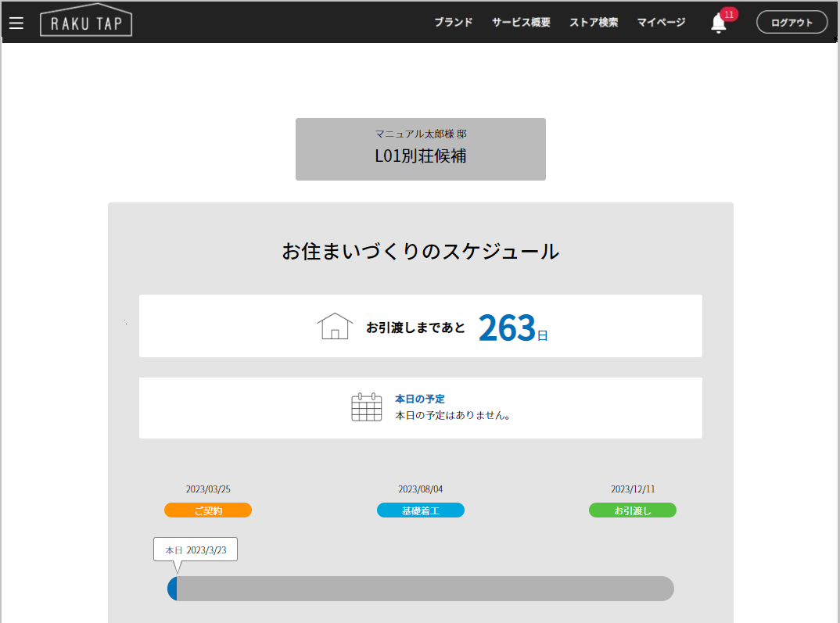The width and height of the screenshot is (840, 623).
Task: Open ストア検索 from the top bar
Action: [594, 23]
